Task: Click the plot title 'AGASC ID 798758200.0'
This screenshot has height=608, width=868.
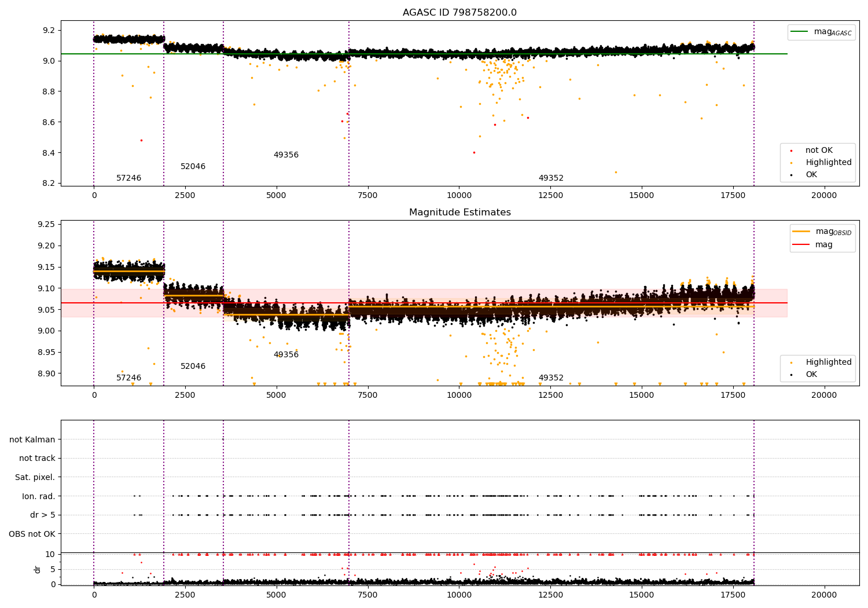Action: tap(459, 13)
